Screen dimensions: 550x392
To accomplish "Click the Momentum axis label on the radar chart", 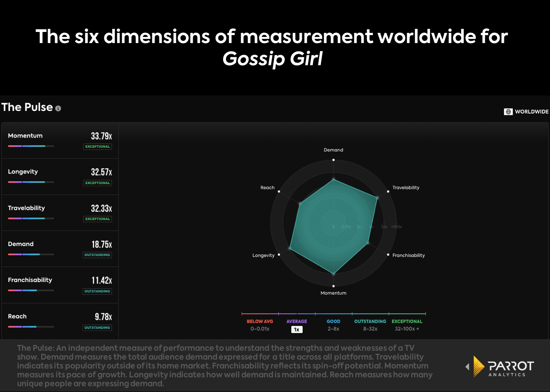I will click(x=334, y=293).
